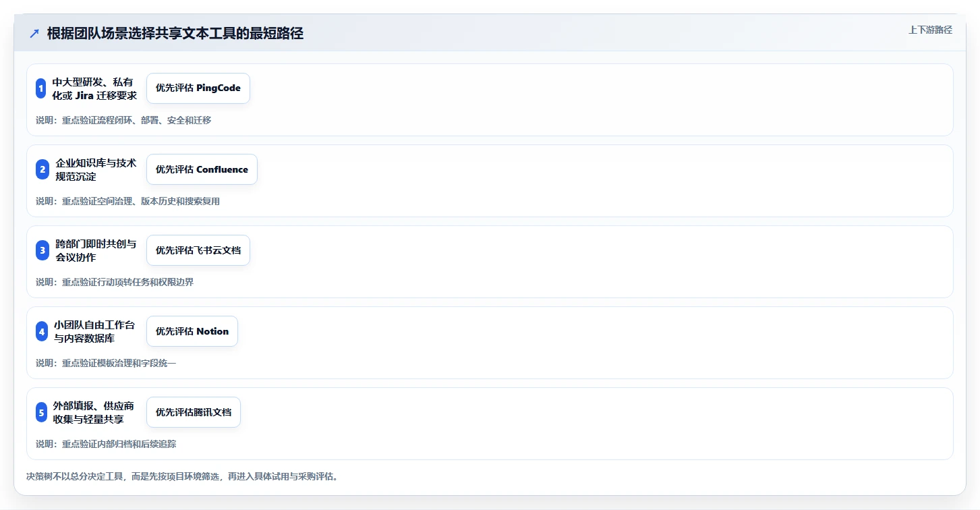Click the text 跨部门即时共创与会议协作
The height and width of the screenshot is (510, 980).
tap(96, 250)
